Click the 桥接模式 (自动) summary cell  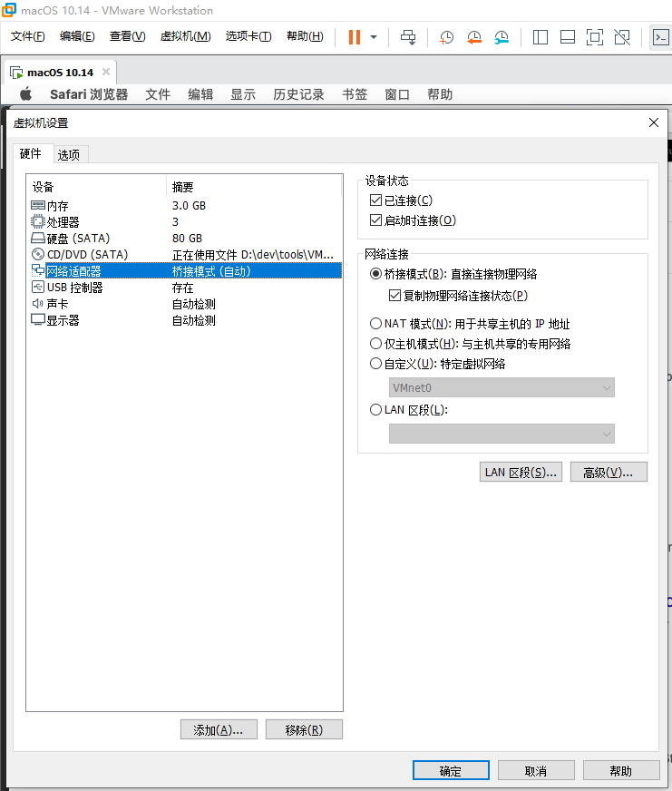tap(211, 271)
